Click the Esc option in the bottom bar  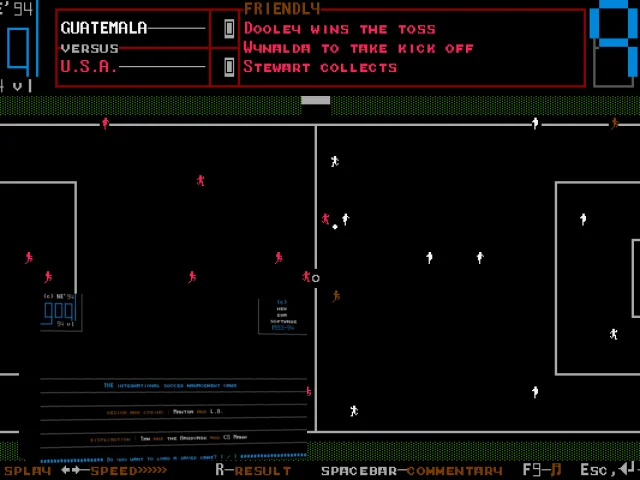(609, 469)
